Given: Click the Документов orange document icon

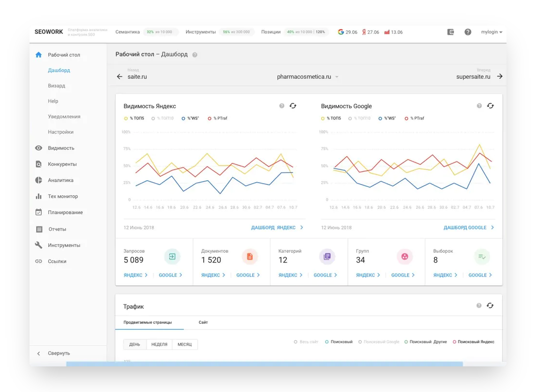Looking at the screenshot, I should 250,257.
